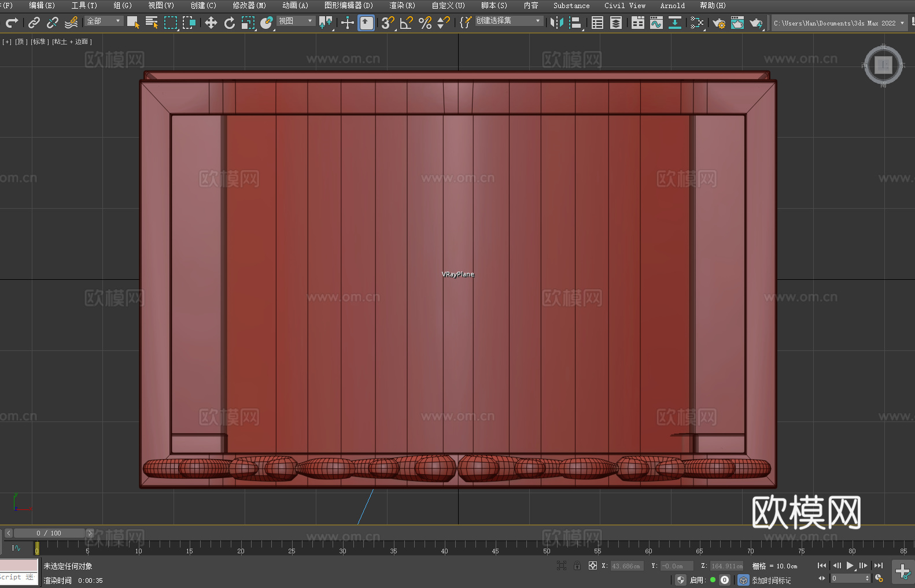Step the time slider right arrow
The image size is (915, 588).
coord(90,533)
